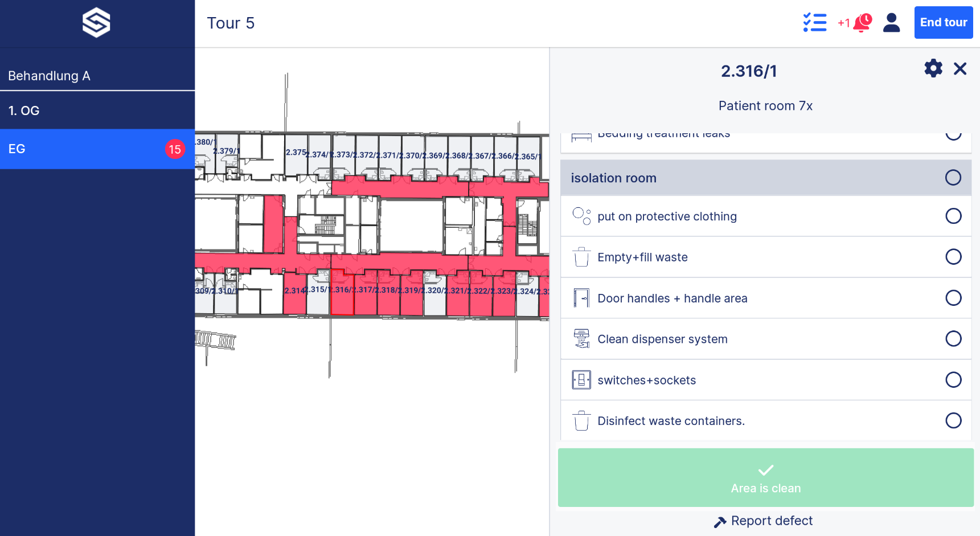Open the task checklist icon
Viewport: 980px width, 536px height.
[814, 23]
